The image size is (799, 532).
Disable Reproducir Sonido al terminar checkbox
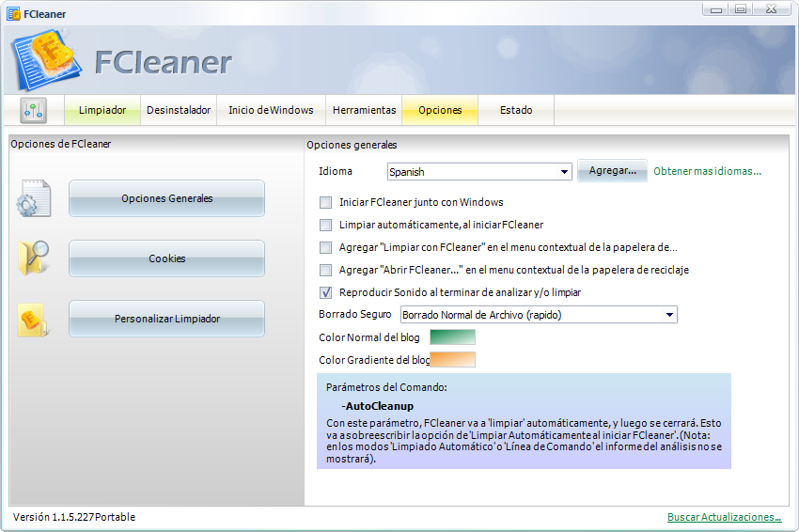pyautogui.click(x=325, y=292)
